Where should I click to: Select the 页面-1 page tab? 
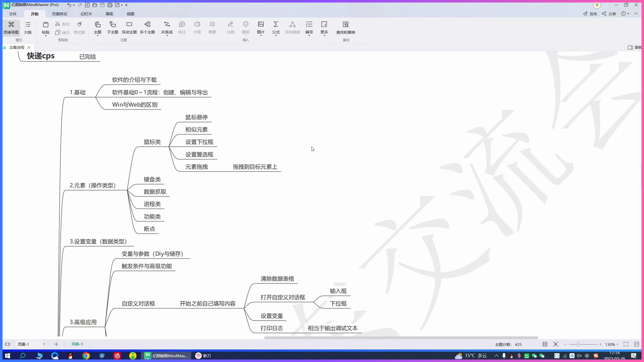77,344
